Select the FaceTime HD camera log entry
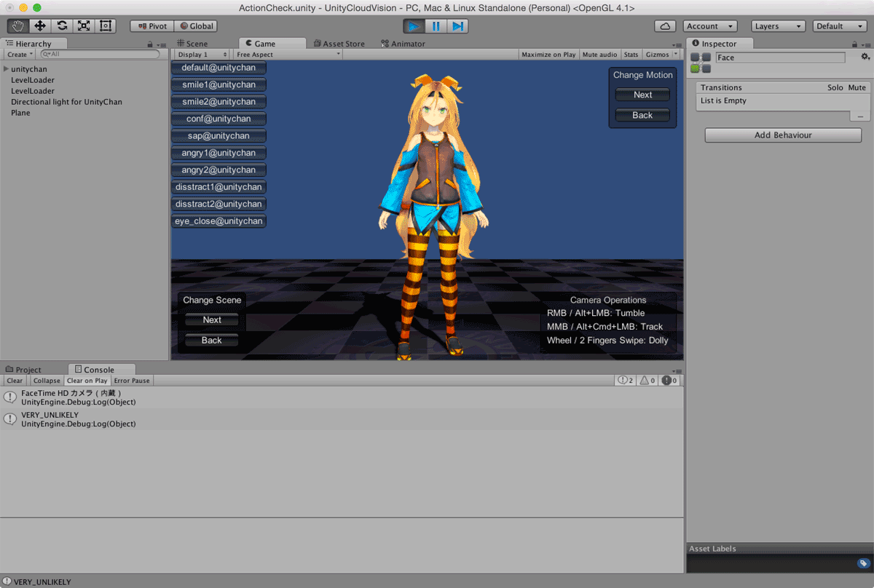This screenshot has width=874, height=588. pyautogui.click(x=342, y=397)
